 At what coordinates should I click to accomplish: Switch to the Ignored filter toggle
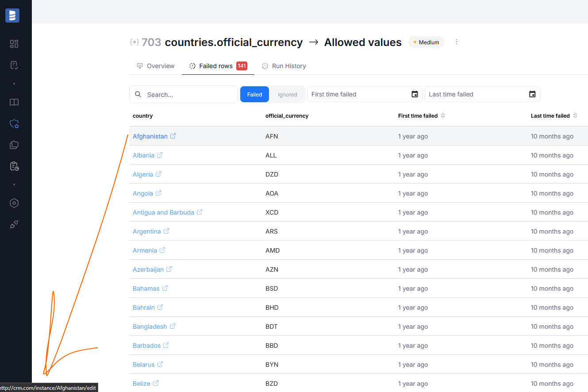287,94
